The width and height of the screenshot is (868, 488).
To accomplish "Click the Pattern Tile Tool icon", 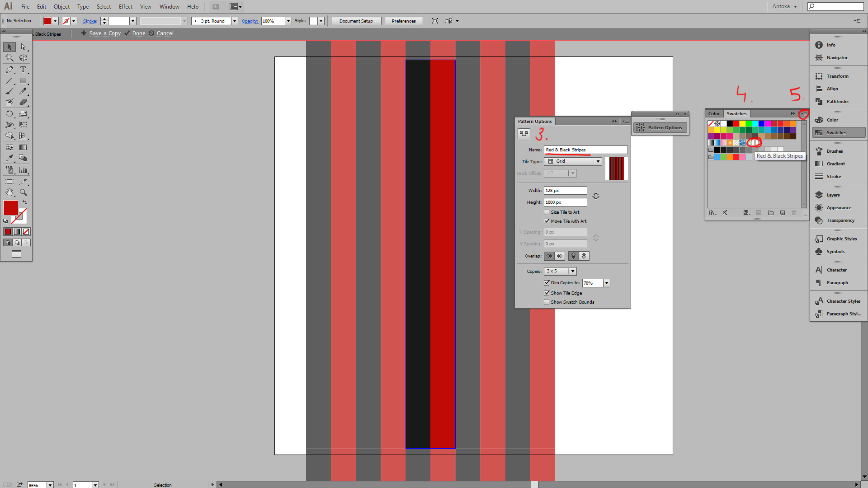I will point(524,133).
